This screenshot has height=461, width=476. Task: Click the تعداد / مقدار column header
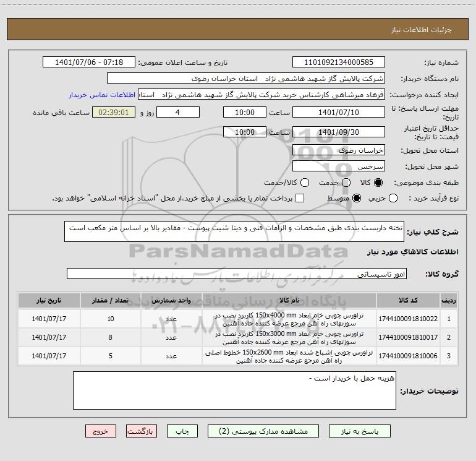click(110, 301)
